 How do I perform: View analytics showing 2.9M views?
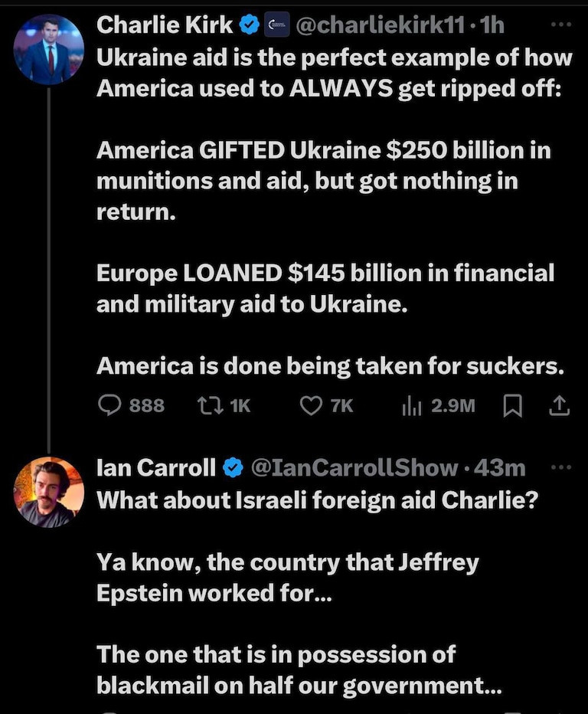click(x=412, y=405)
